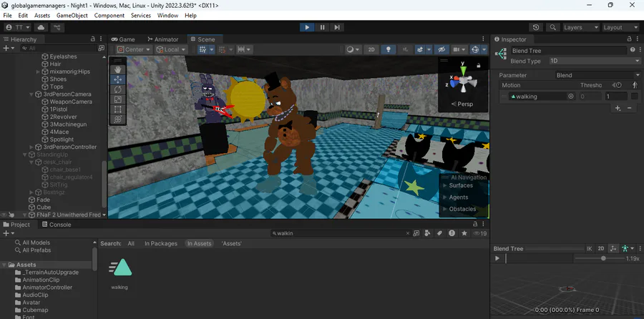Viewport: 644px width, 319px height.
Task: Click the Step frame button
Action: point(337,27)
